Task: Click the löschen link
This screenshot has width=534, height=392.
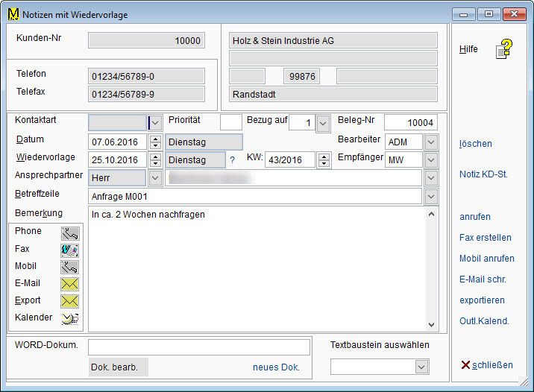Action: point(476,144)
